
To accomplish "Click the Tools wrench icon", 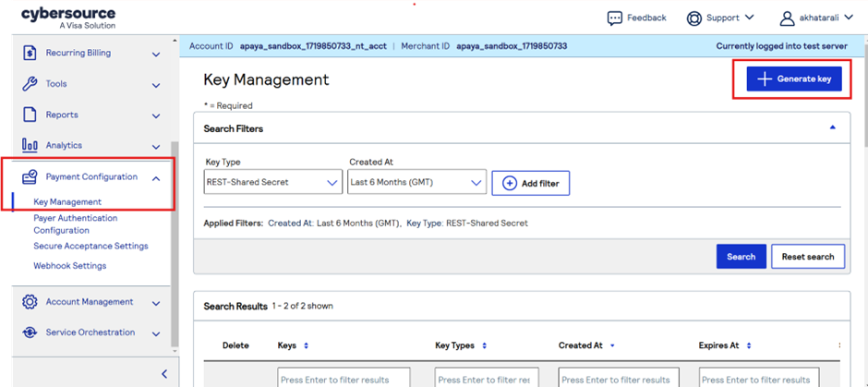I will [30, 84].
